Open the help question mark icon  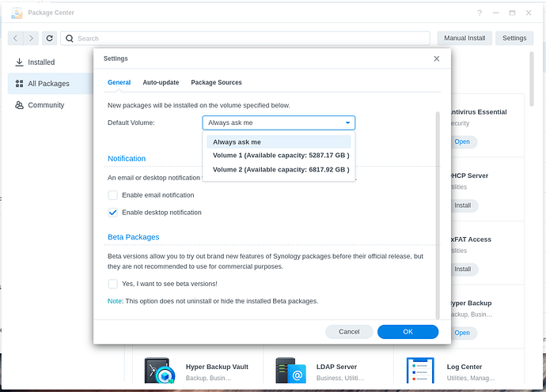coord(480,13)
